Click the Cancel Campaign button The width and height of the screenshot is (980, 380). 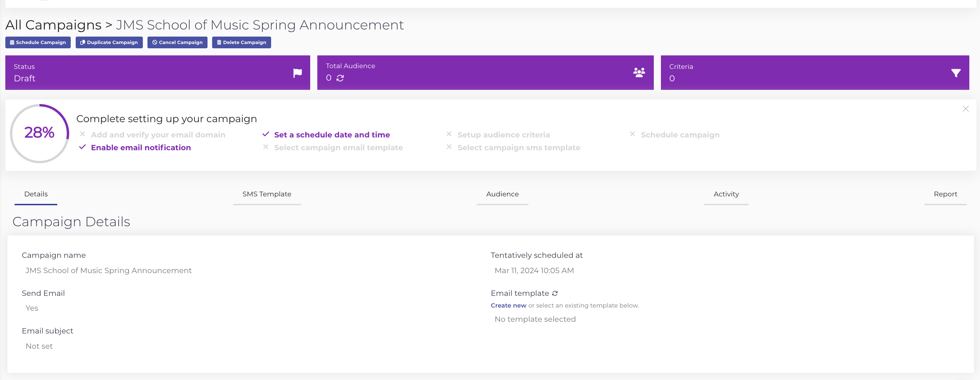point(177,42)
